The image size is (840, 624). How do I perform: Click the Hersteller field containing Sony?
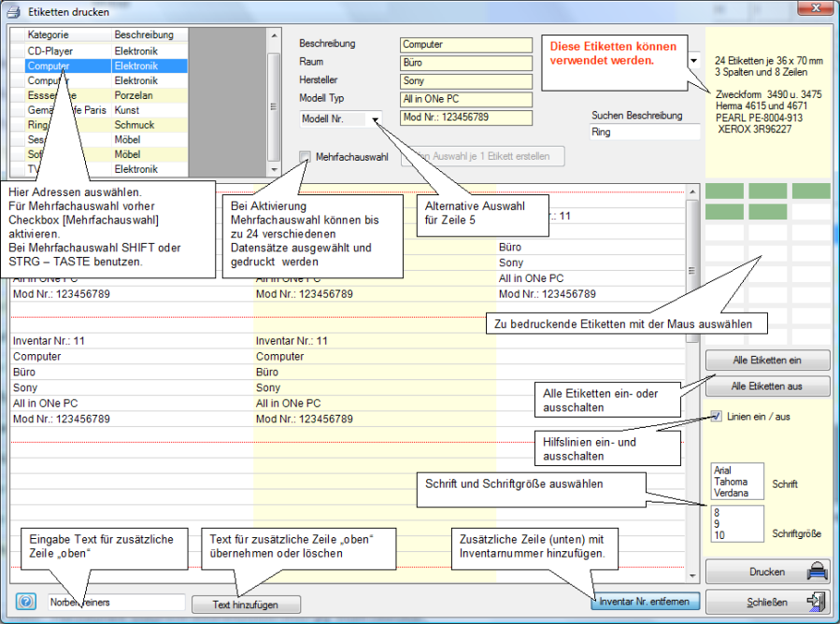click(x=465, y=81)
